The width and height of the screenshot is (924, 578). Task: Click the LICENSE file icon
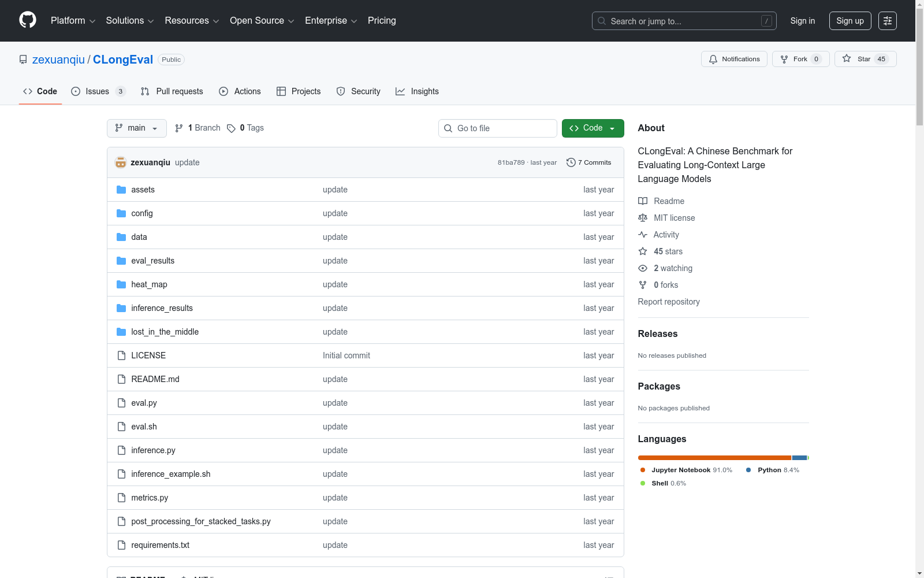pos(121,355)
